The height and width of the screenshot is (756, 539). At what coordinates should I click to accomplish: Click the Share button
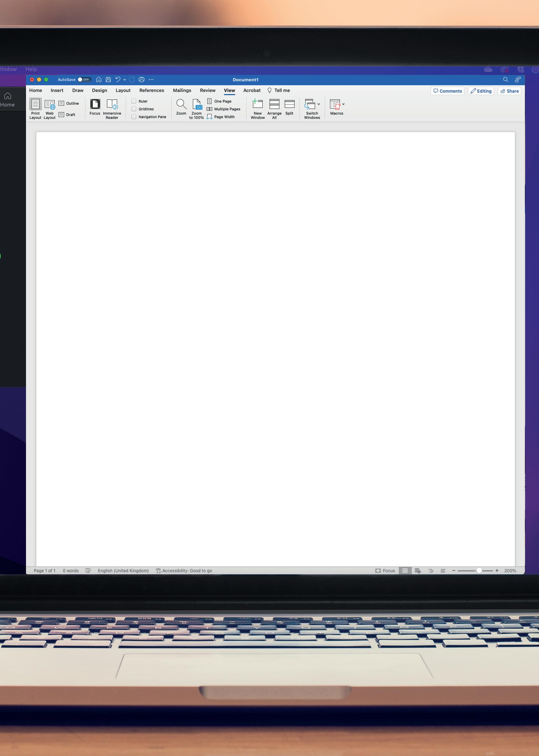coord(509,91)
